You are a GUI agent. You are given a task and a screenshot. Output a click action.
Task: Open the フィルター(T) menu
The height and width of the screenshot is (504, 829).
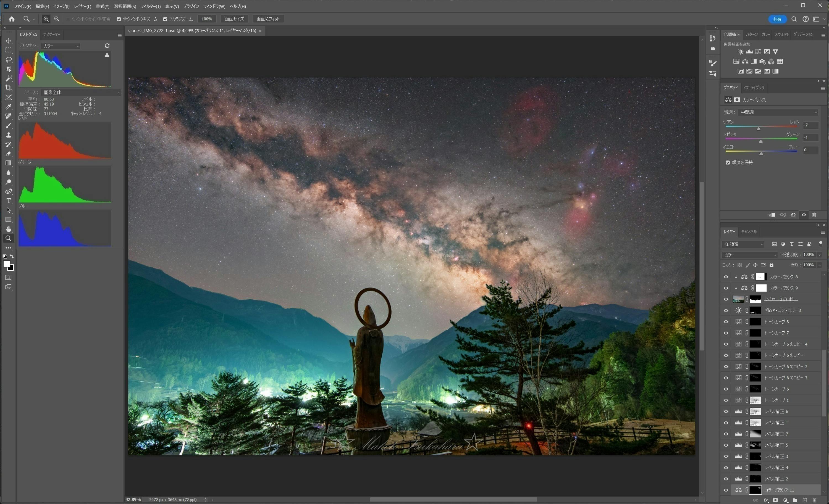150,6
